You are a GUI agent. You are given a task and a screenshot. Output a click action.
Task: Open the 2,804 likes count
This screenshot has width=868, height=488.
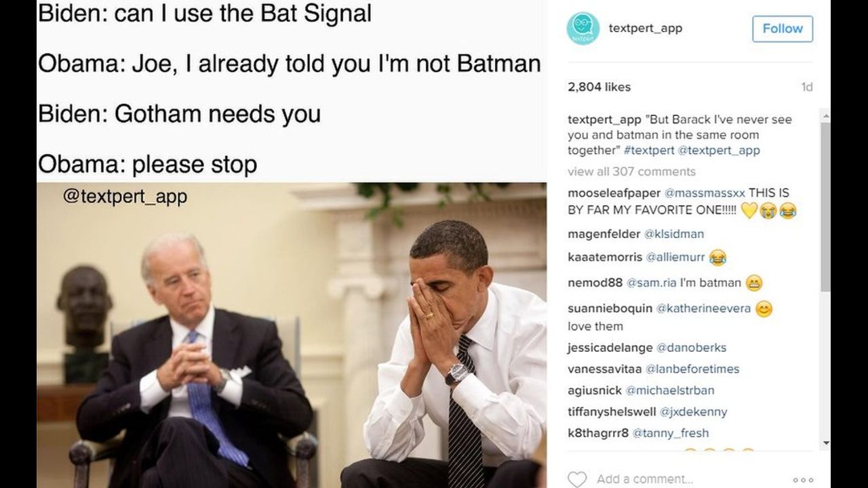[x=599, y=87]
